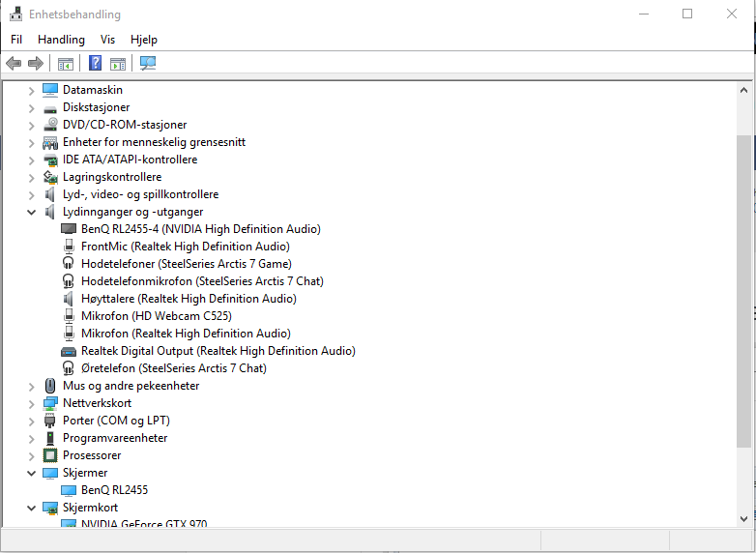
Task: Click the DVD/CD-ROM-stasjoner disc icon
Action: tap(50, 125)
